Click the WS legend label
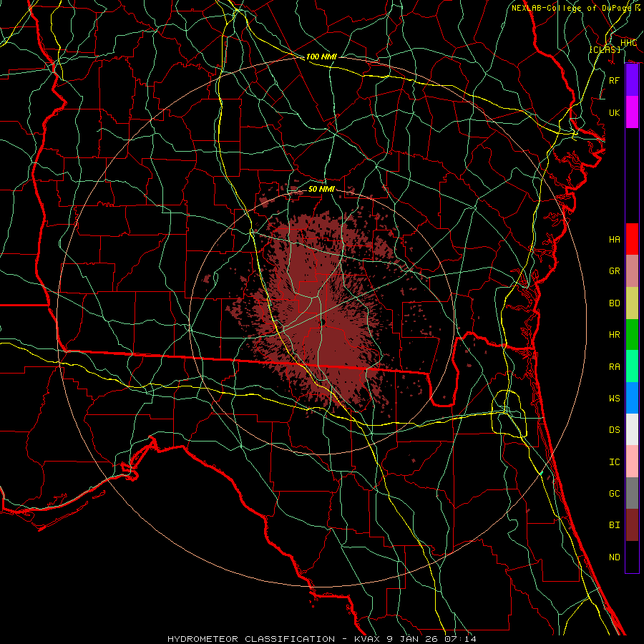 [x=615, y=398]
